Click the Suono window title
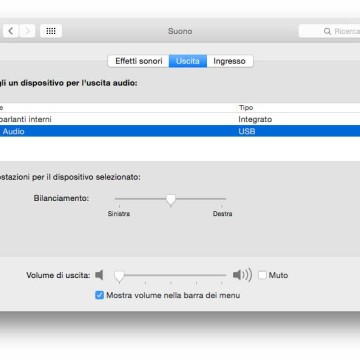Viewport: 360px width, 360px height. (x=180, y=31)
